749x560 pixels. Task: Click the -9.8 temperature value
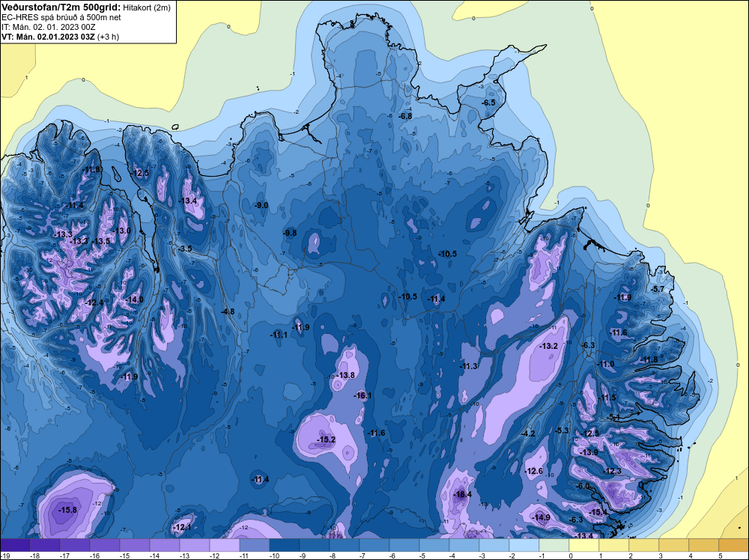click(289, 233)
